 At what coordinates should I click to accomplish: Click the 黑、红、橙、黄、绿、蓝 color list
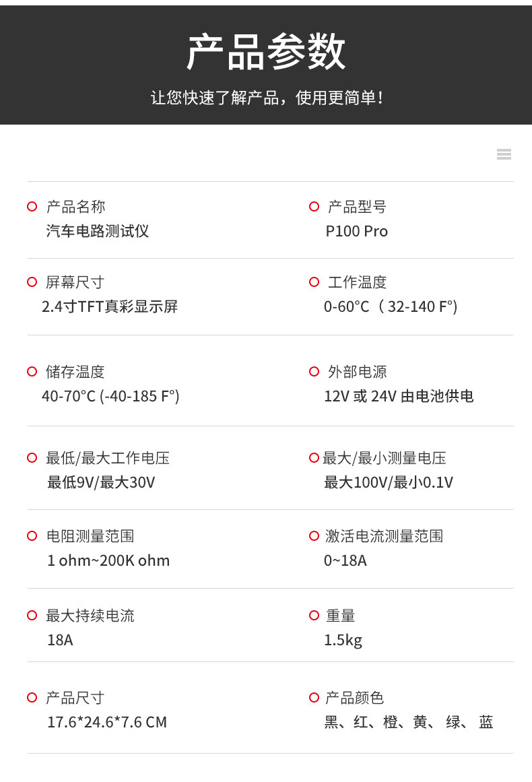coord(409,723)
